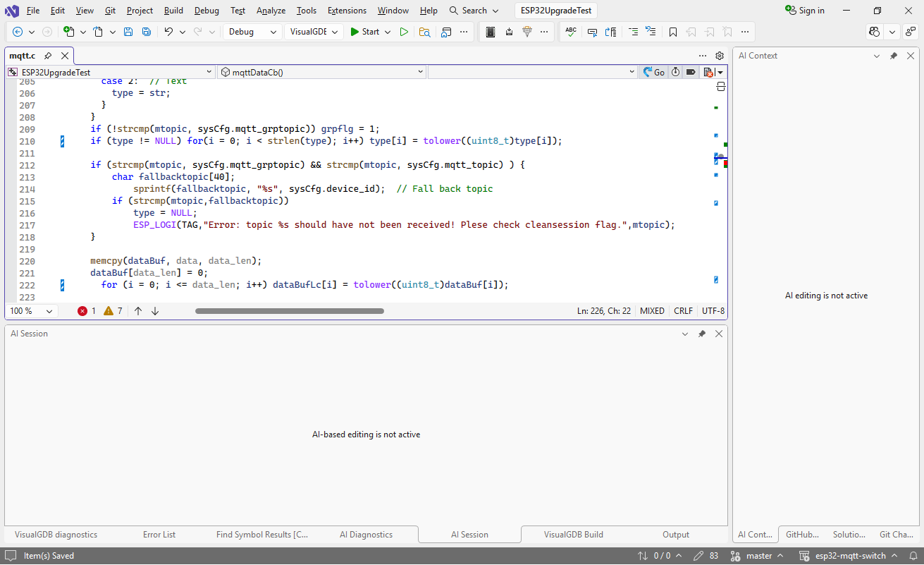Pin the mqtt.c editor tab
The width and height of the screenshot is (924, 565).
pyautogui.click(x=48, y=56)
